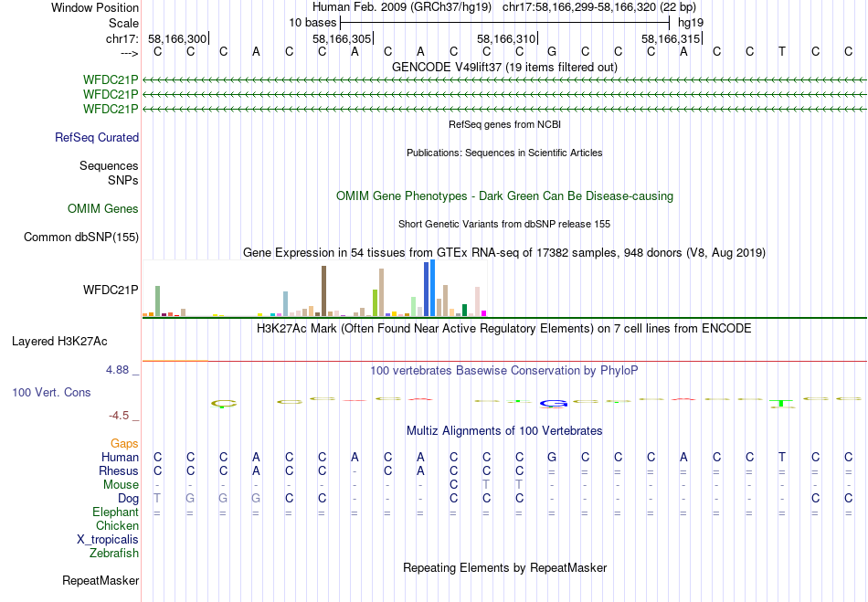The height and width of the screenshot is (602, 868).
Task: Click the G base in the Human alignment row
Action: 552,457
